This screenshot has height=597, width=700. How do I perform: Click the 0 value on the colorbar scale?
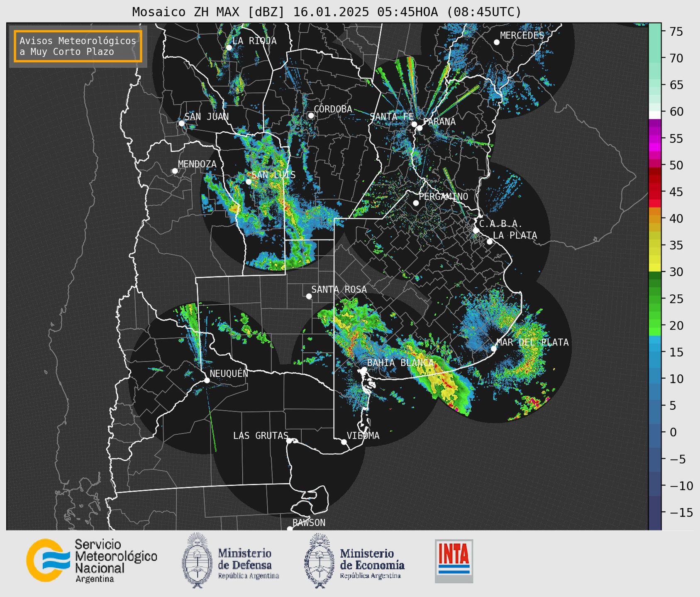[x=673, y=432]
